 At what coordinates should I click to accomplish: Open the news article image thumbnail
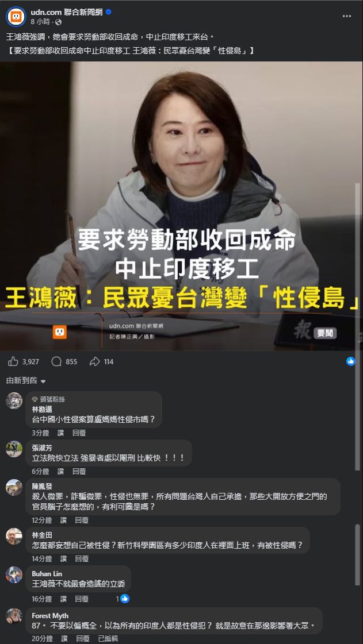181,206
